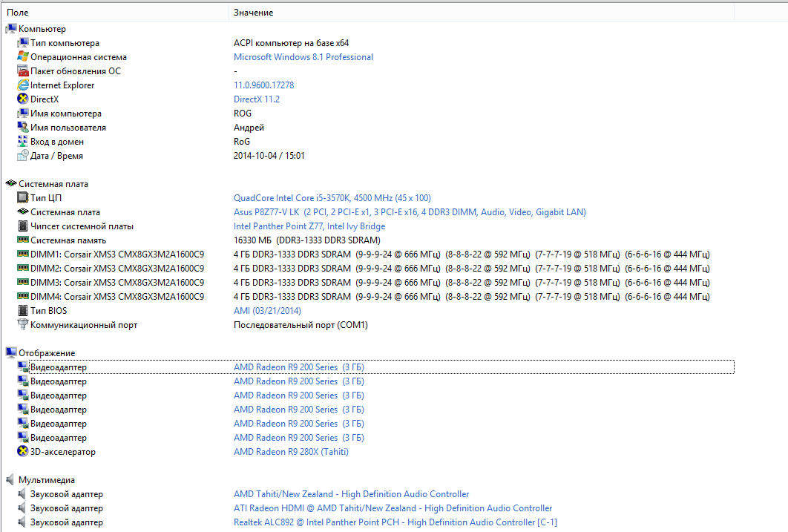
Task: Open the Realtek ALC892 audio controller link
Action: 395,522
